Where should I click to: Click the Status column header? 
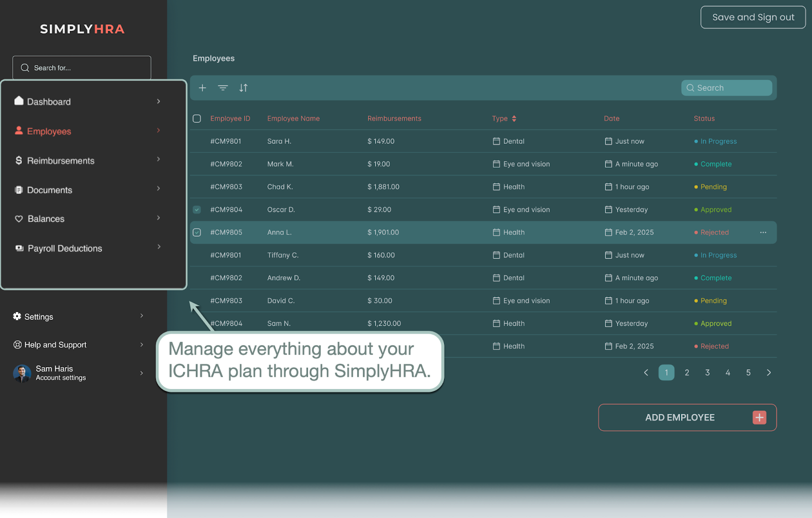tap(704, 118)
